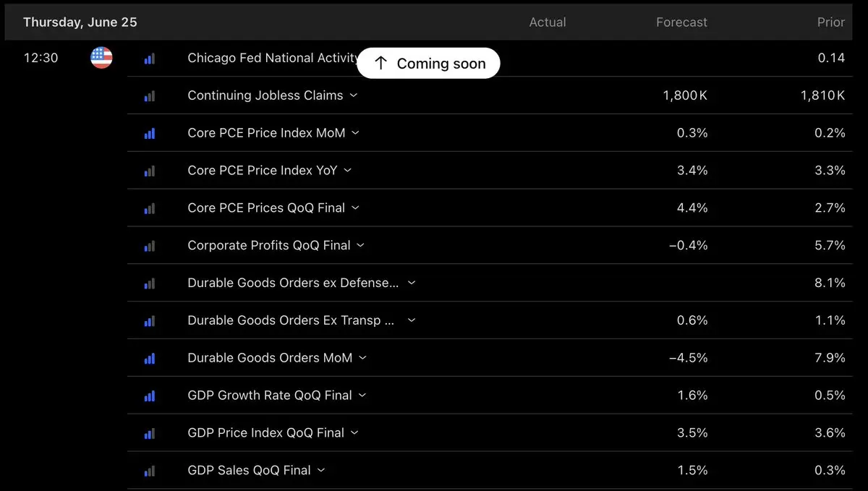Screen dimensions: 868x491
Task: Click importance bars icon for Durable Goods Orders ex Defense
Action: click(x=150, y=284)
